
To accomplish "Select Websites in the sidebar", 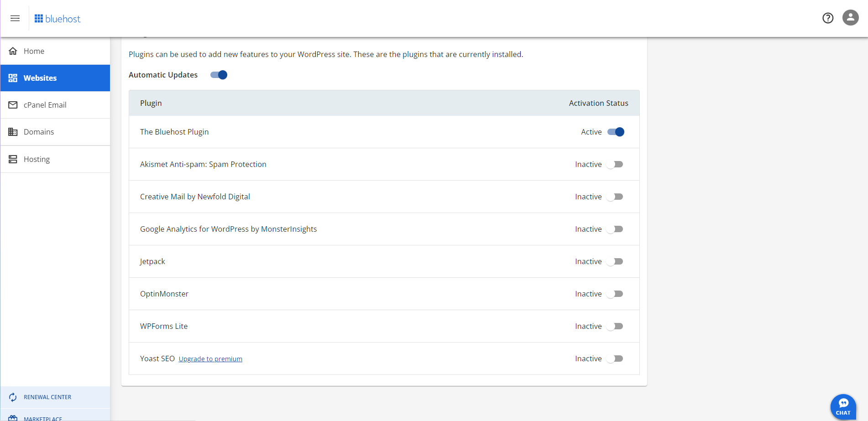I will (x=55, y=78).
